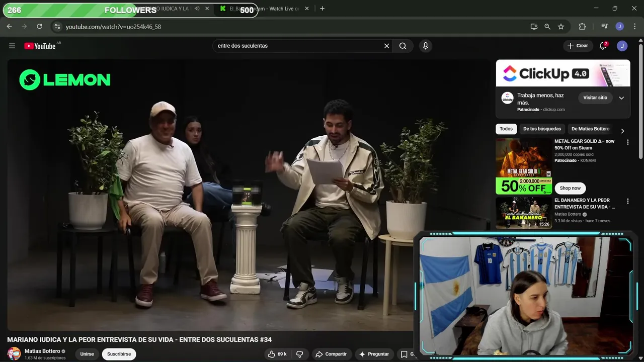Click Visitar sitio on ClickUp ad
The image size is (644, 362).
pos(595,98)
